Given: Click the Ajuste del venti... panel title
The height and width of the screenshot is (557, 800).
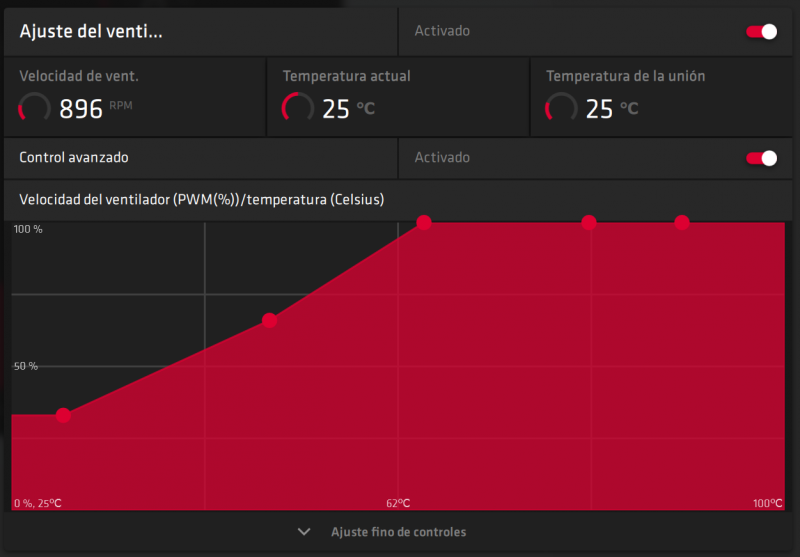Looking at the screenshot, I should 91,31.
